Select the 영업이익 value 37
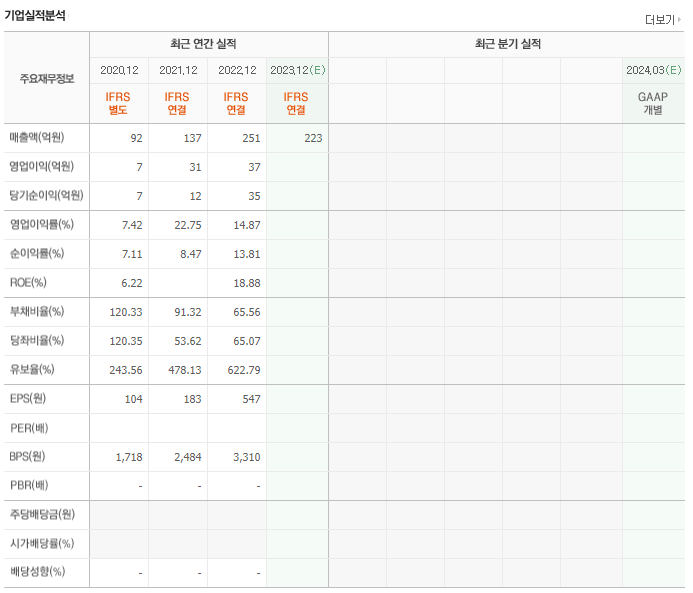Screen dimensions: 693x593 (x=254, y=167)
